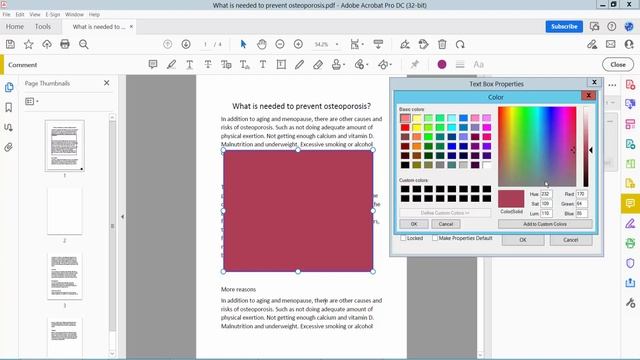This screenshot has width=640, height=360.
Task: Select the Underline text tool
Action: tap(189, 64)
